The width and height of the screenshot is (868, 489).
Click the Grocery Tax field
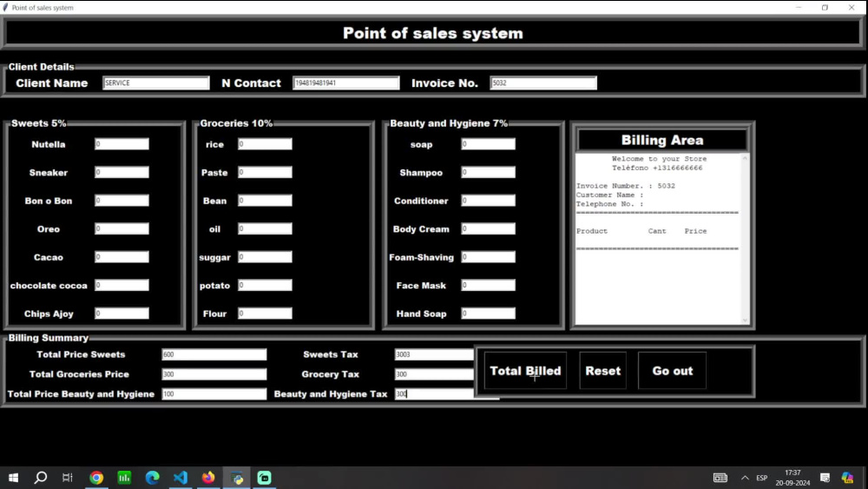coord(435,374)
